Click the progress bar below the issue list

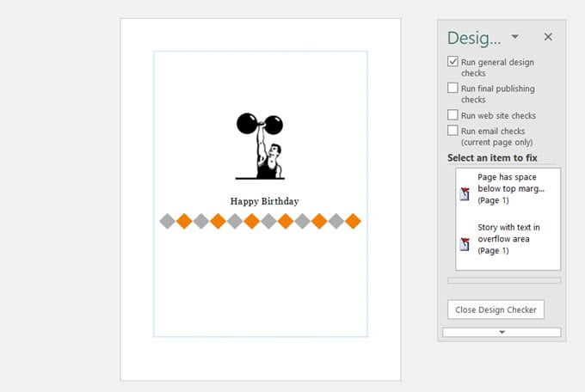tap(503, 280)
